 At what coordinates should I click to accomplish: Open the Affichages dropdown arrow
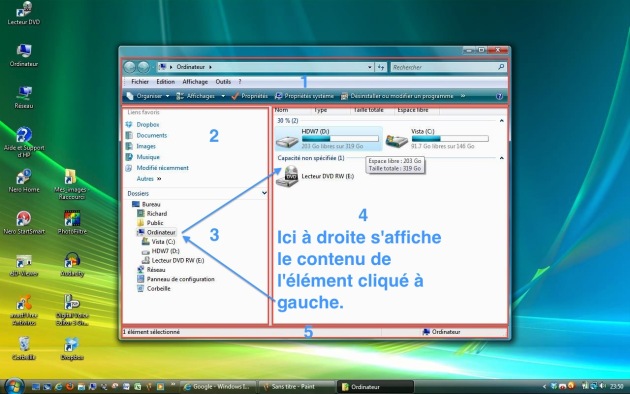tap(223, 96)
